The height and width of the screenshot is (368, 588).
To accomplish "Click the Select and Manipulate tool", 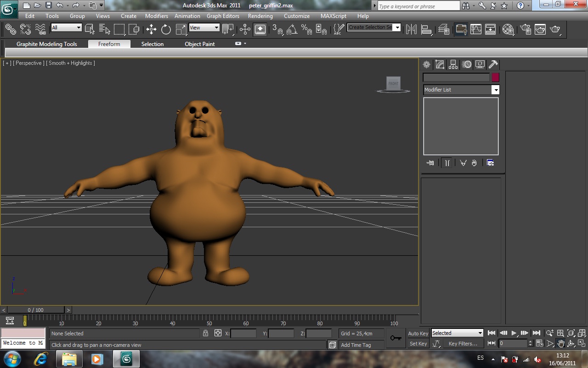I will 245,29.
